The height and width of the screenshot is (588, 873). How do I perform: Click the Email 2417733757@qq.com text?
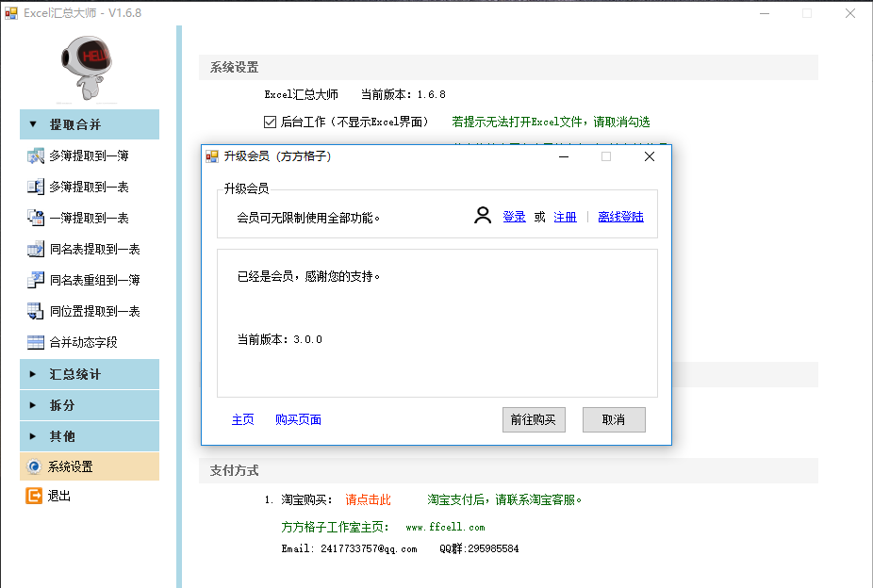point(349,548)
